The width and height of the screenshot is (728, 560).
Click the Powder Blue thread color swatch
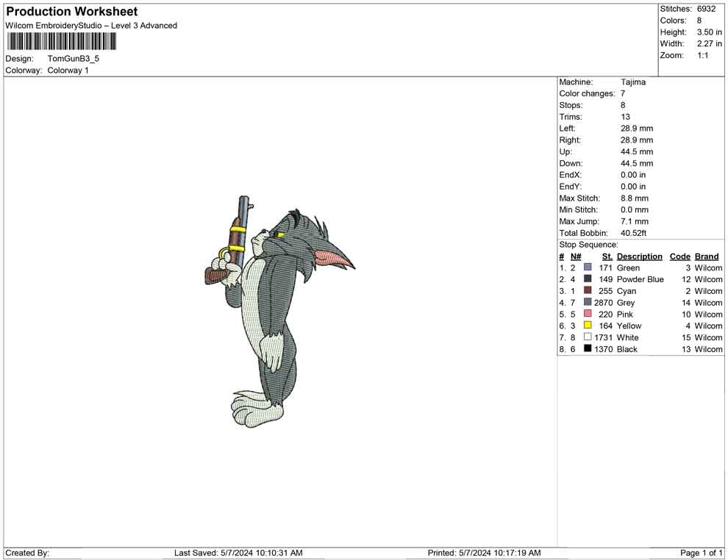[x=588, y=279]
